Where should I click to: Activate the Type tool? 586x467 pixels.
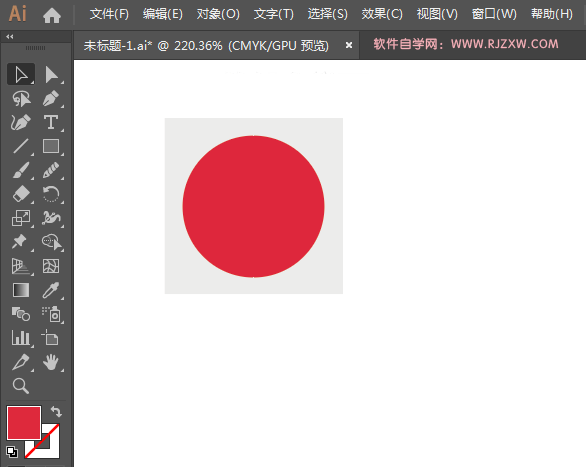coord(51,123)
